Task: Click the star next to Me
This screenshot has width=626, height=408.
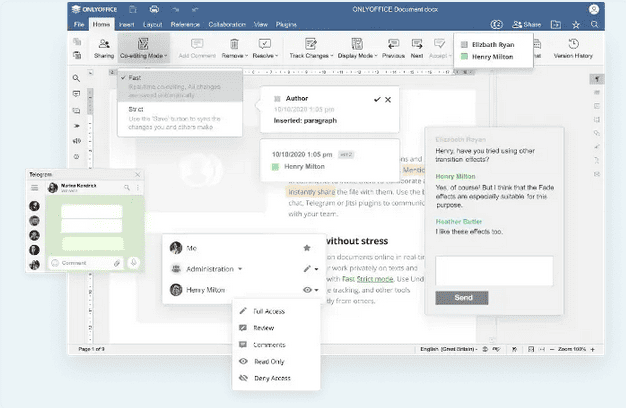Action: (307, 248)
